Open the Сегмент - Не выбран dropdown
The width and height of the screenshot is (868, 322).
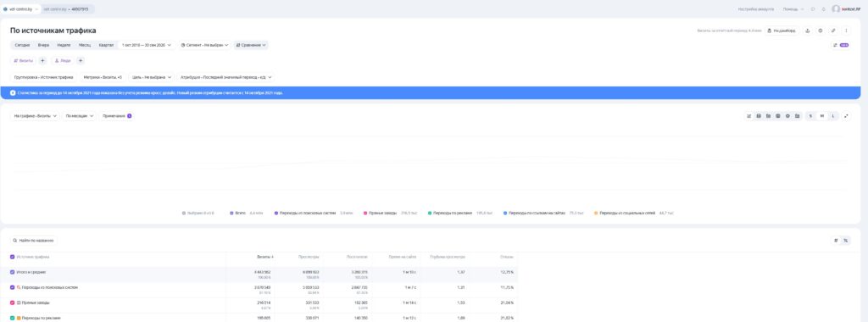[x=205, y=46]
